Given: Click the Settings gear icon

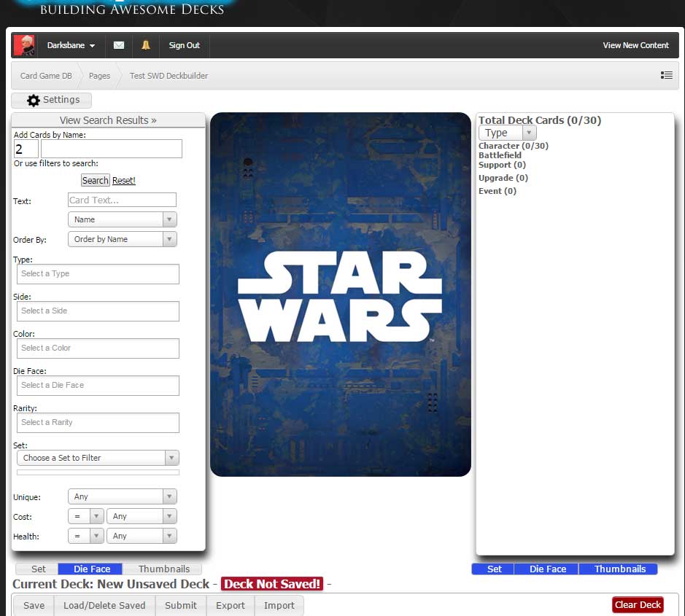Looking at the screenshot, I should [34, 101].
